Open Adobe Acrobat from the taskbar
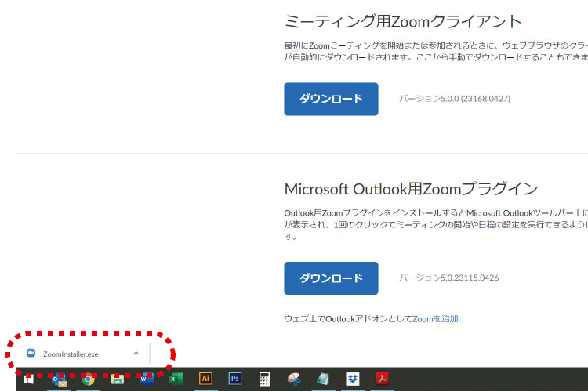Image resolution: width=588 pixels, height=392 pixels. [x=382, y=379]
